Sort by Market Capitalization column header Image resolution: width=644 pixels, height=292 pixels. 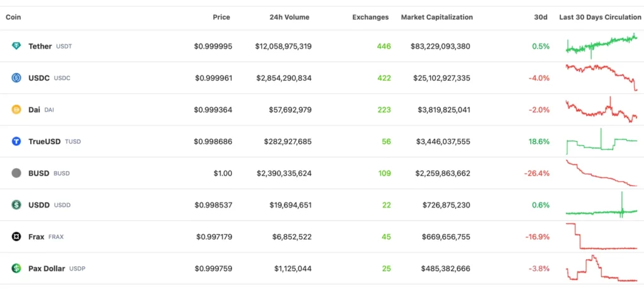pos(436,17)
